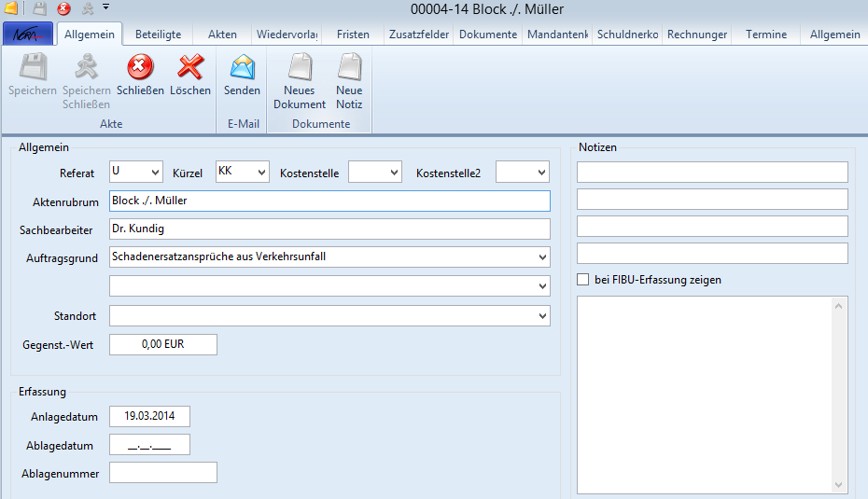
Task: Open the Referat dropdown
Action: point(154,173)
